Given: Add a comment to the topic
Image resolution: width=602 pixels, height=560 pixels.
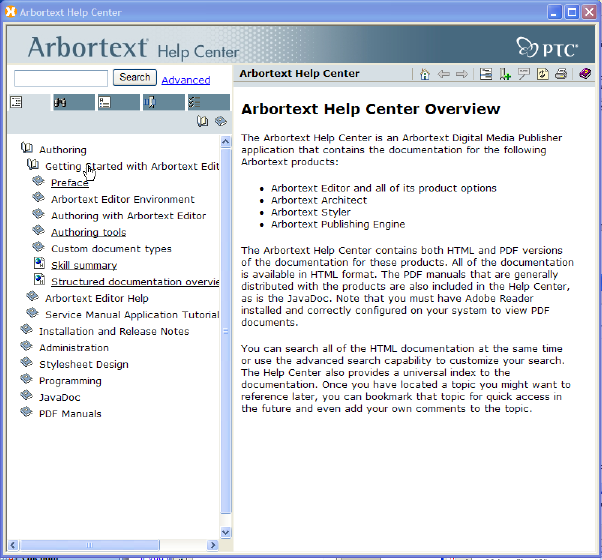Looking at the screenshot, I should coord(524,74).
